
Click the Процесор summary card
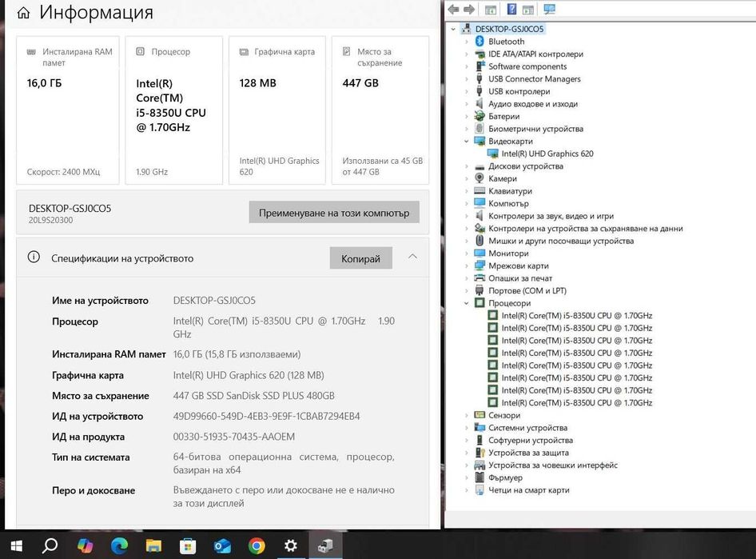point(174,110)
